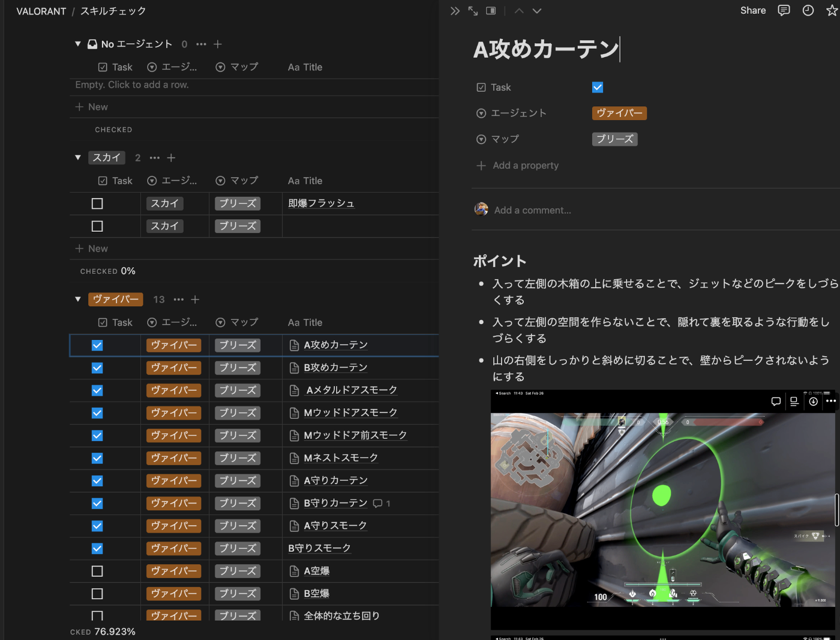
Task: Open three-dot menu on embedded image
Action: (831, 401)
